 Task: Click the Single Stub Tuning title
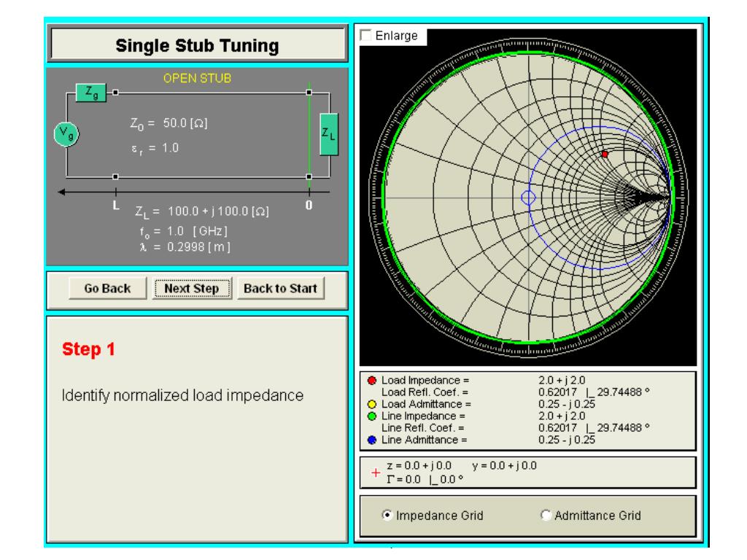(197, 46)
